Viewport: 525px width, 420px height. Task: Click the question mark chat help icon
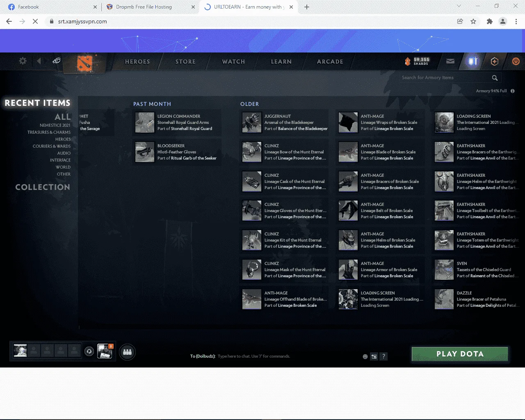pos(383,356)
